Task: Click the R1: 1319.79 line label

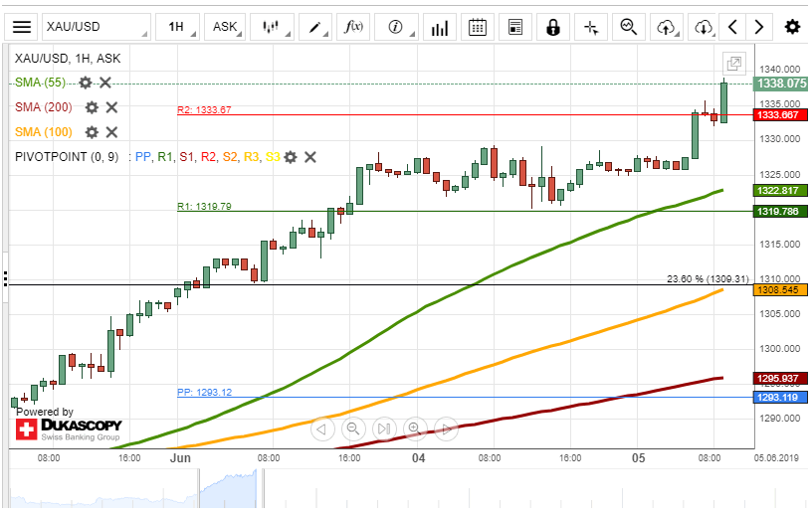Action: tap(204, 207)
